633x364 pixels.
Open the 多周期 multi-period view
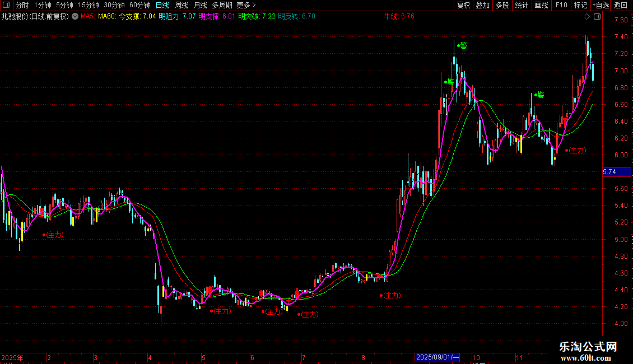222,5
